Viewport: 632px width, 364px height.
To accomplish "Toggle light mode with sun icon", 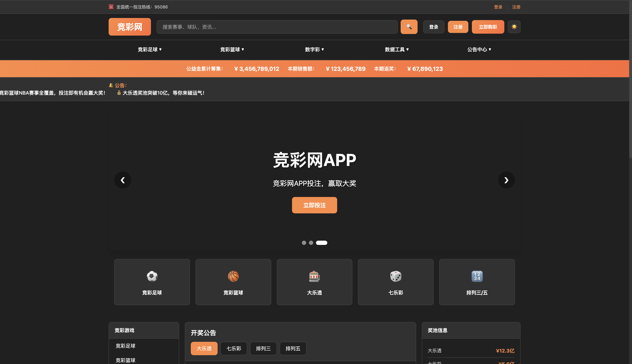I will [x=514, y=27].
